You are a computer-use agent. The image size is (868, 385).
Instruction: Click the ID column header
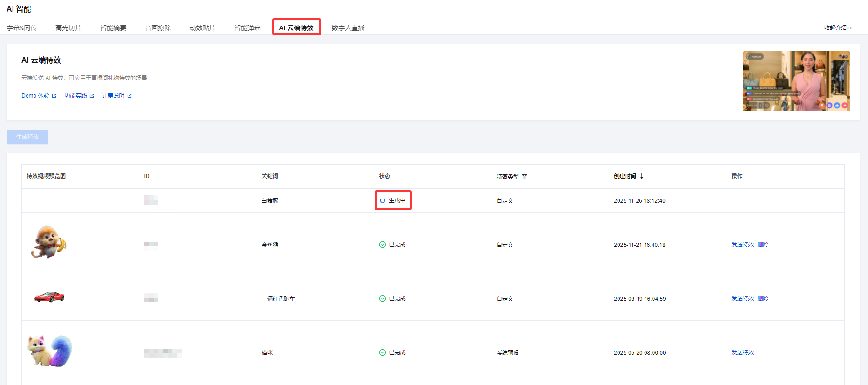tap(147, 176)
